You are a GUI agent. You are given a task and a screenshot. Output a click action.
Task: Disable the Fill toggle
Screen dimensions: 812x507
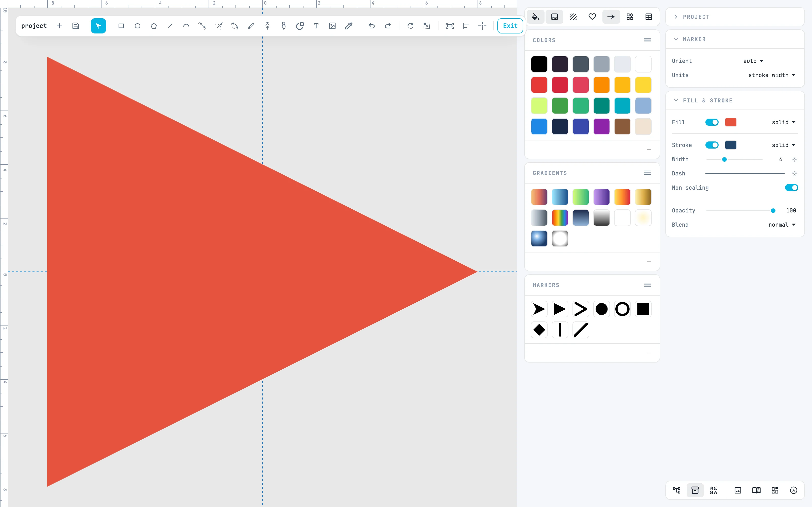point(712,122)
